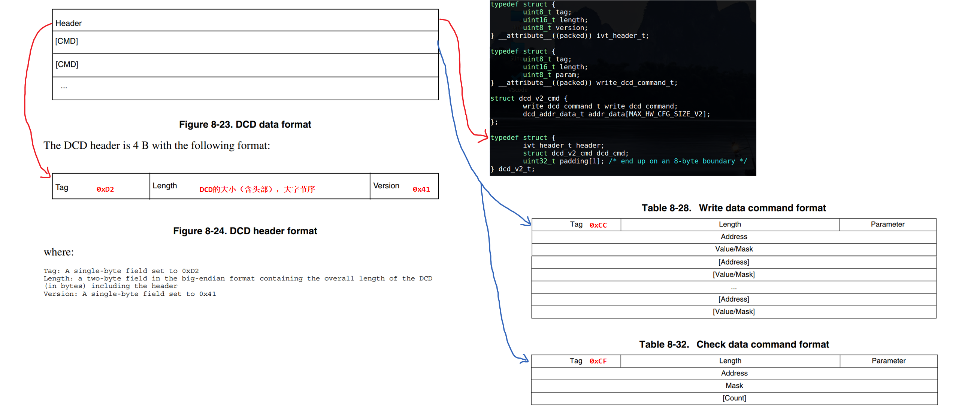Click write_dcd_command_t typedef name in code

[635, 83]
